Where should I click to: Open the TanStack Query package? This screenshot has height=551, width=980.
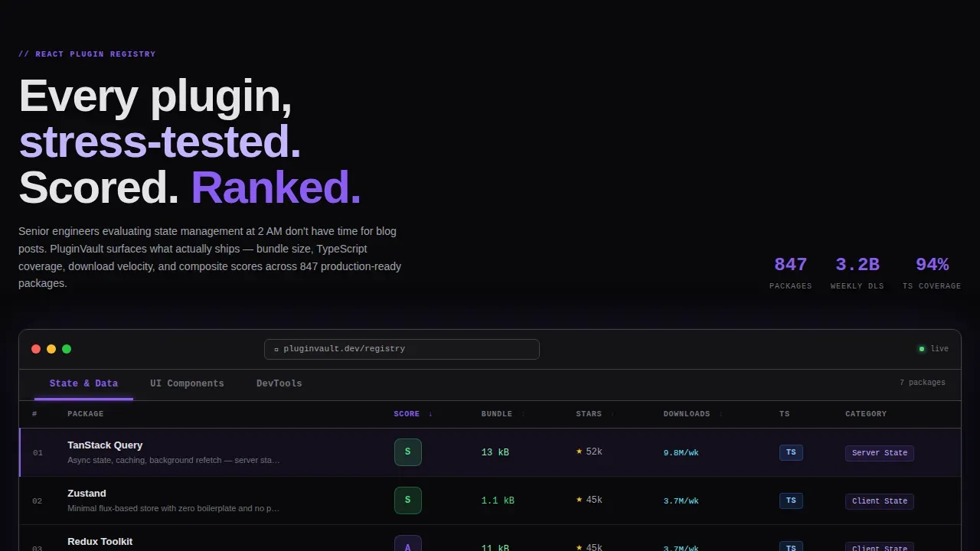tap(105, 445)
